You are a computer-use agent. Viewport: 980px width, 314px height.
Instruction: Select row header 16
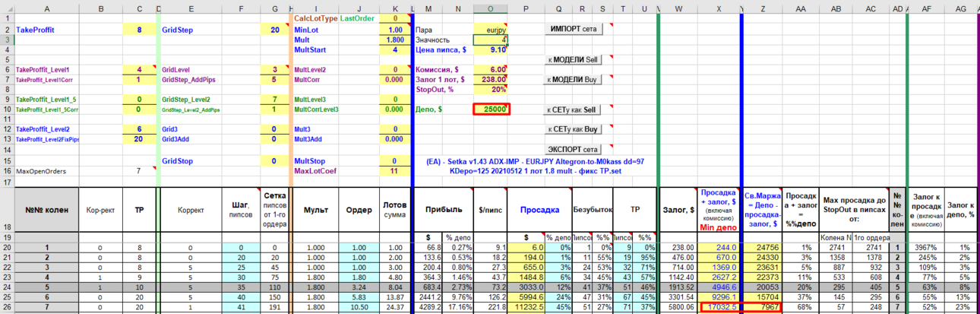click(6, 171)
